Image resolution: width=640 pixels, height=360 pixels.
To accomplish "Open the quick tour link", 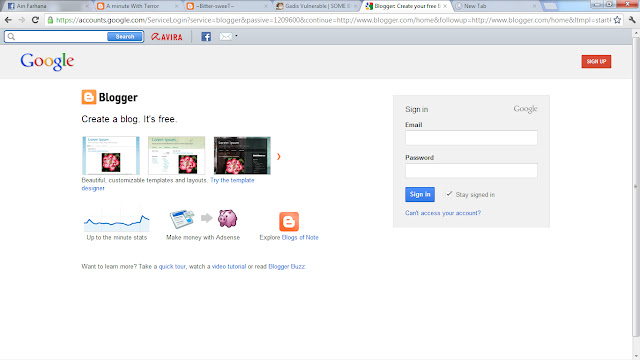I will pos(172,267).
